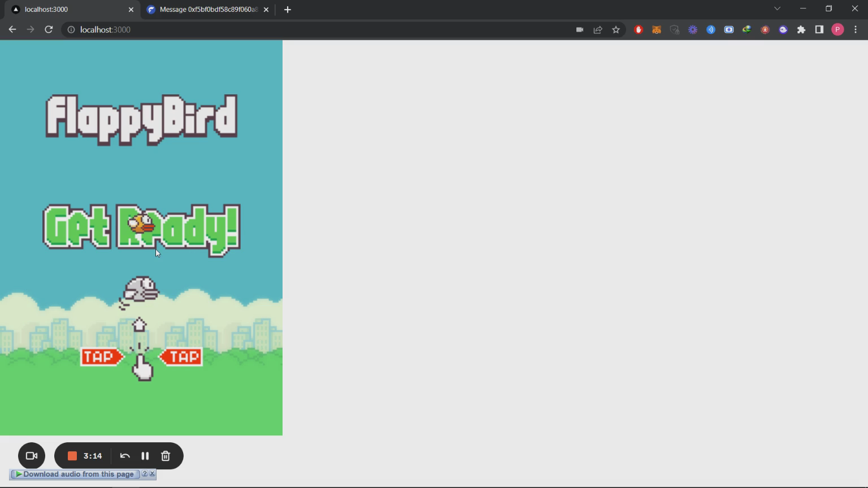Open the MetaMask fox extension

(657, 29)
